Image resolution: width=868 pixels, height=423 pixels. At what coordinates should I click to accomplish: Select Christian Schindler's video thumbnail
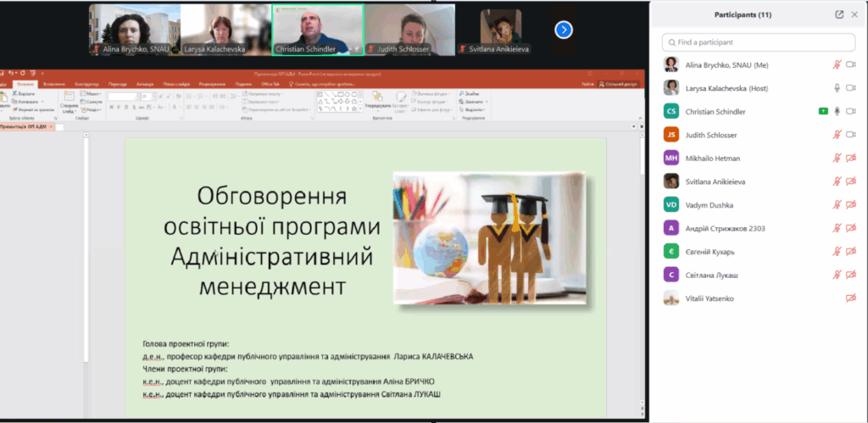click(317, 30)
